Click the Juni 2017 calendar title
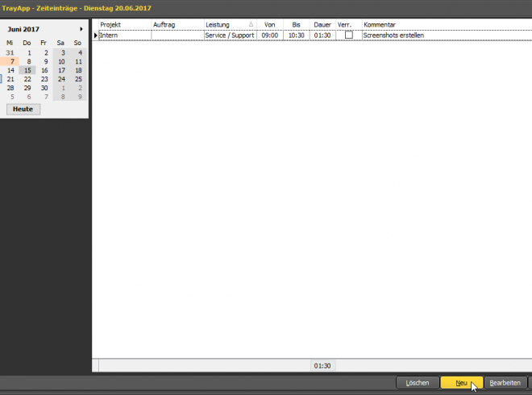 (23, 29)
